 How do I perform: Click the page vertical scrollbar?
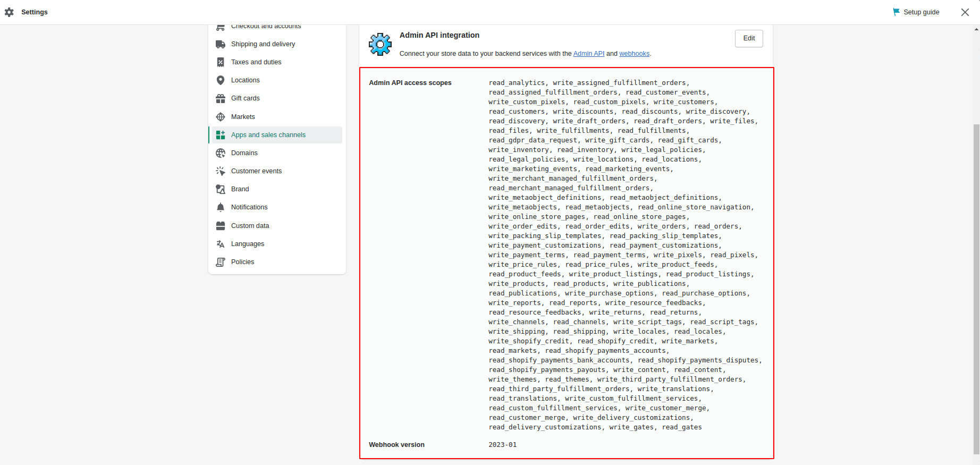tap(976, 289)
